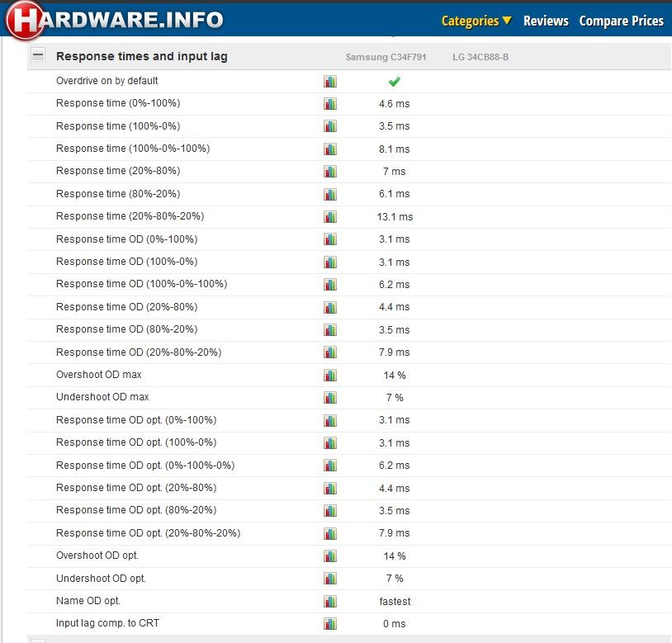Click the 7 ms value for Response time (20%-80%)

pos(395,172)
